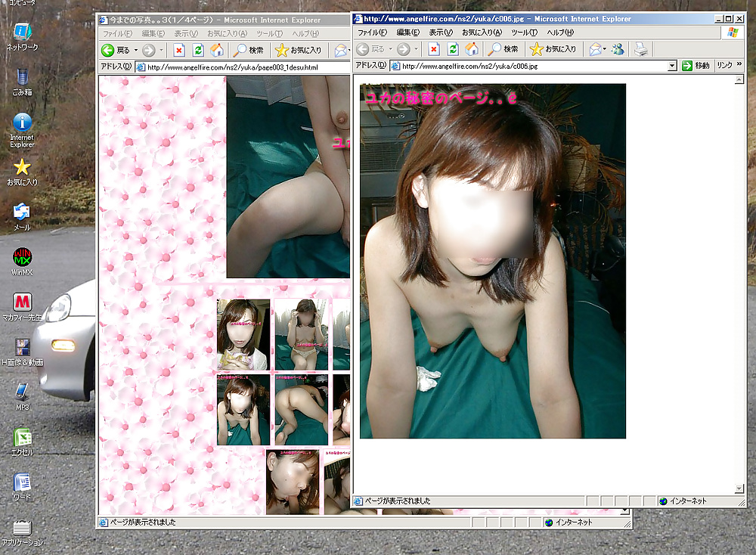The width and height of the screenshot is (756, 555).
Task: Open the ごみ箱 recycle bin desktop icon
Action: pyautogui.click(x=22, y=78)
